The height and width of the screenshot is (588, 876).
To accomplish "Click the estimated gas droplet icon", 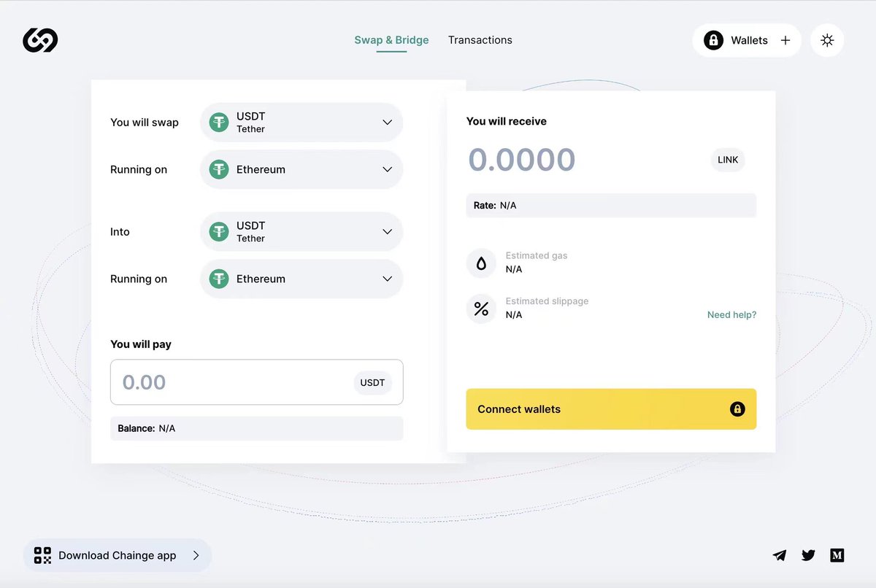I will [481, 263].
